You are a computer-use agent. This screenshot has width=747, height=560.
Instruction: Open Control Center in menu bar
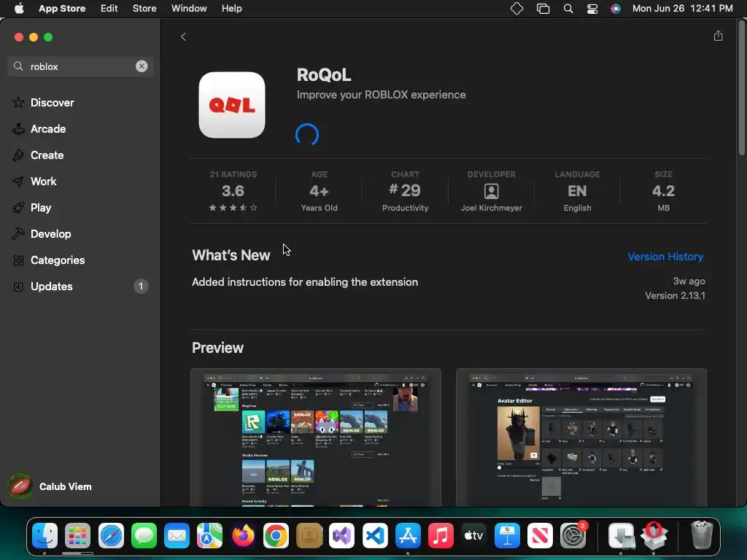(x=592, y=9)
